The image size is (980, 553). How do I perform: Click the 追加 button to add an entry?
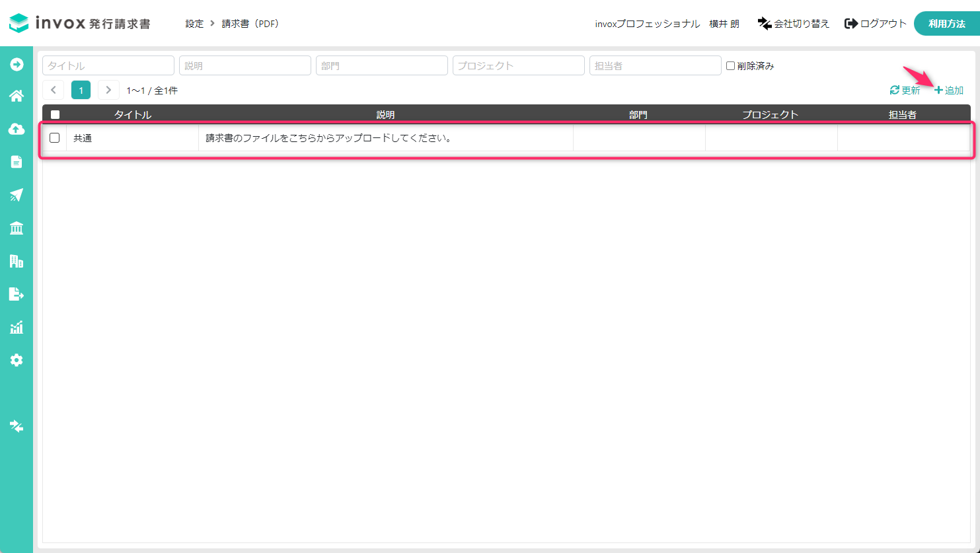click(x=948, y=90)
